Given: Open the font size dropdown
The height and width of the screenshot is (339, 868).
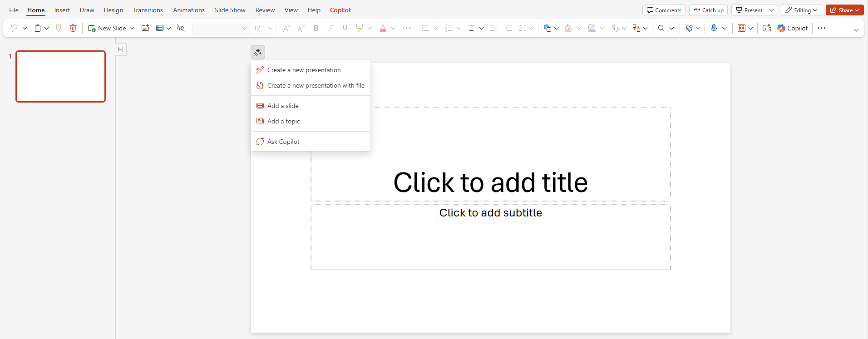Looking at the screenshot, I should click(270, 28).
